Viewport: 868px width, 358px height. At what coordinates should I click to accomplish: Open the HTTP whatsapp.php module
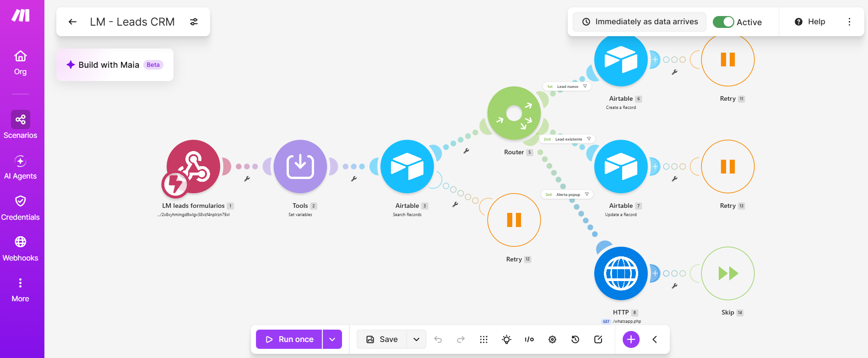point(621,273)
